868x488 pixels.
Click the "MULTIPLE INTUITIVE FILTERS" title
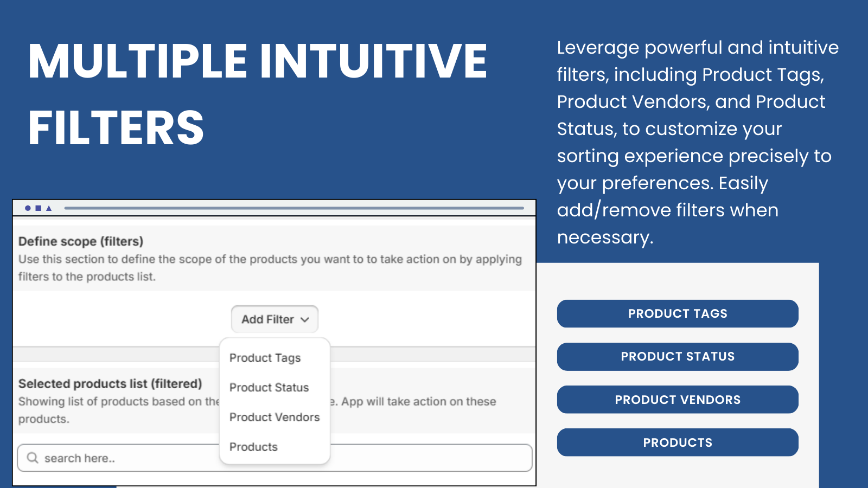258,94
